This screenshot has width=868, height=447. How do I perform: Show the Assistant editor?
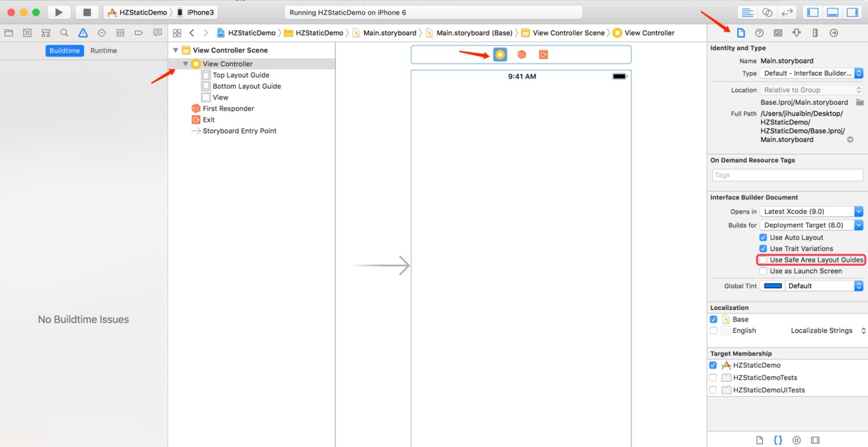[767, 12]
